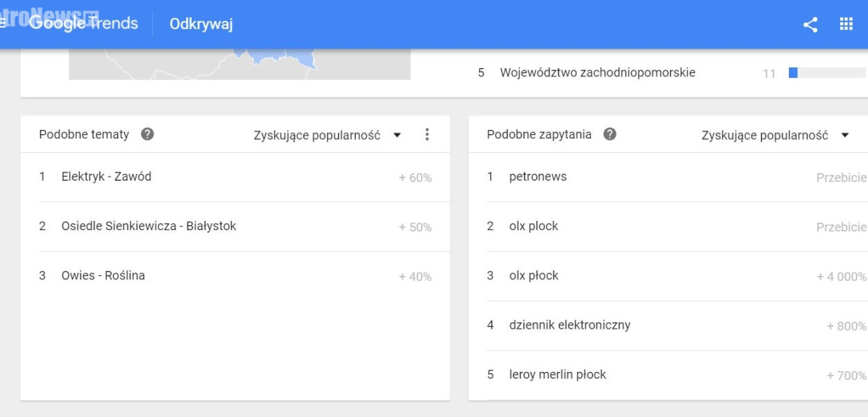Expand Zyskujące popularność dropdown in Podobne tematy
Viewport: 868px width, 417px height.
tap(328, 135)
